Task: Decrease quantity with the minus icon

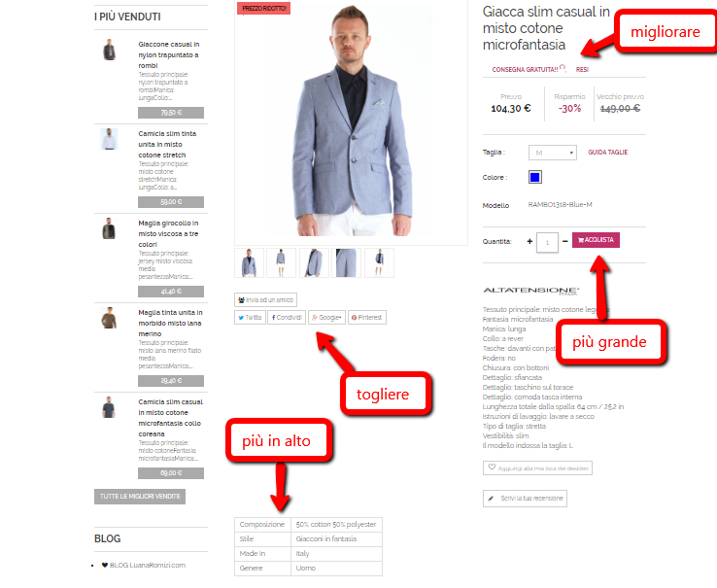Action: pyautogui.click(x=565, y=241)
